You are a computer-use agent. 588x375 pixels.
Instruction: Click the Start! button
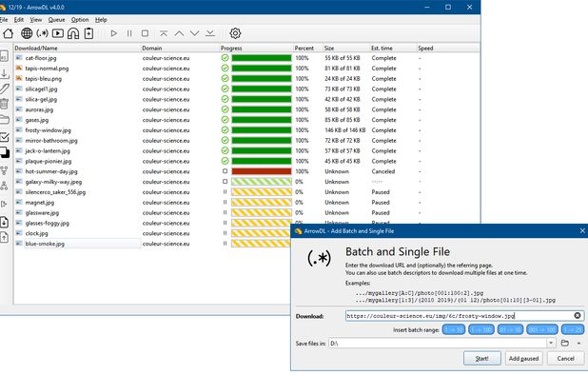click(x=481, y=359)
